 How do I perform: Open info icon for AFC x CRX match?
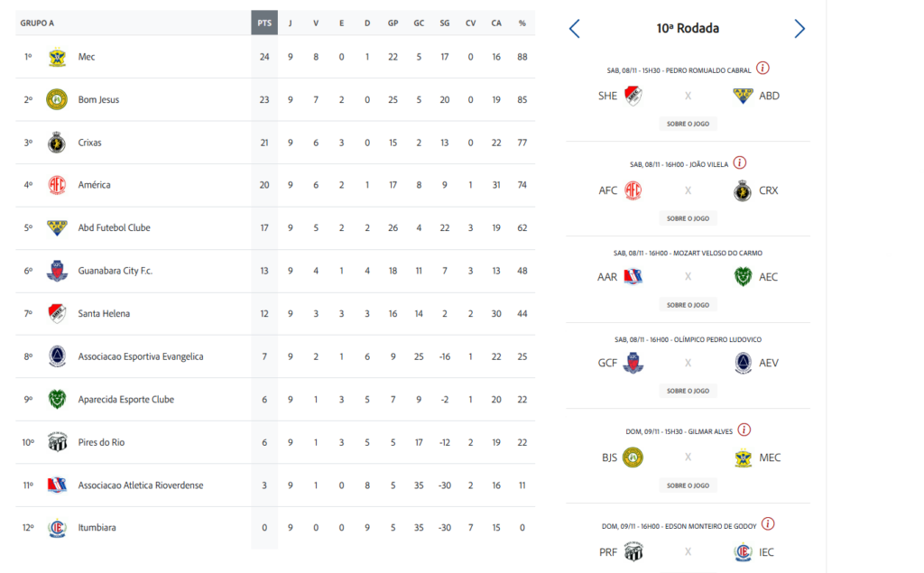click(740, 163)
